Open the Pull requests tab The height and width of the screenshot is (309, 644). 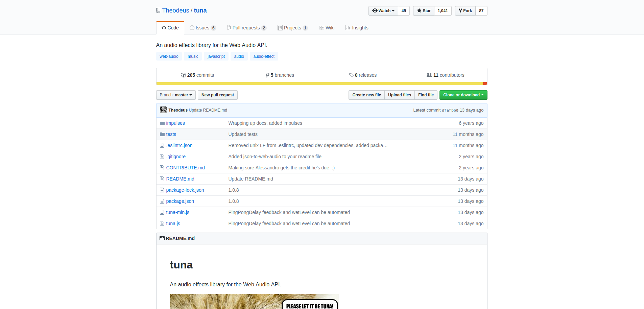(x=246, y=28)
